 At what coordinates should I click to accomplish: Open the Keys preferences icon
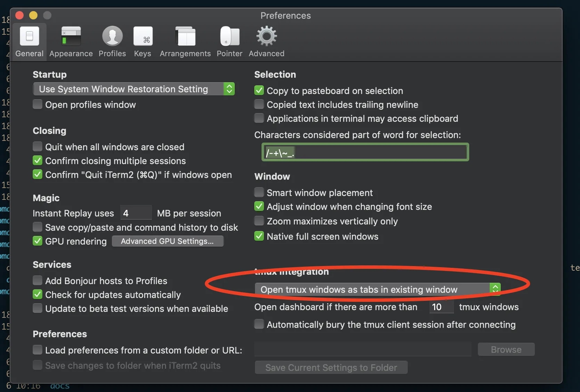pyautogui.click(x=143, y=36)
